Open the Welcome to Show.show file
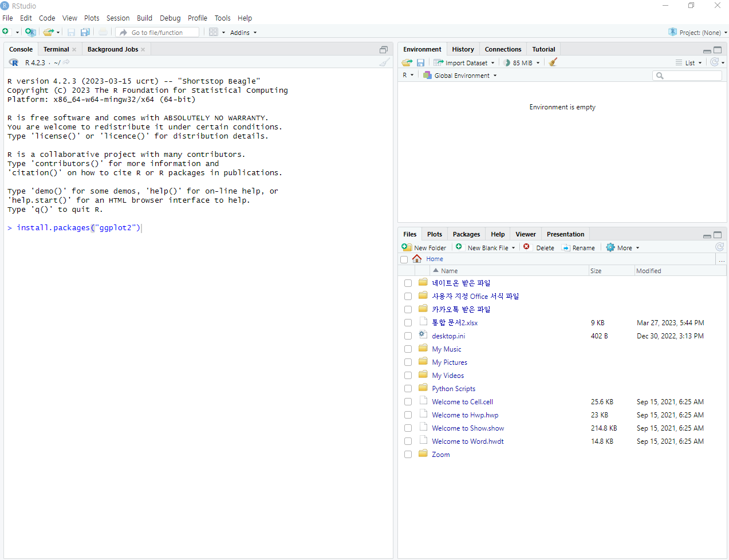 point(468,428)
